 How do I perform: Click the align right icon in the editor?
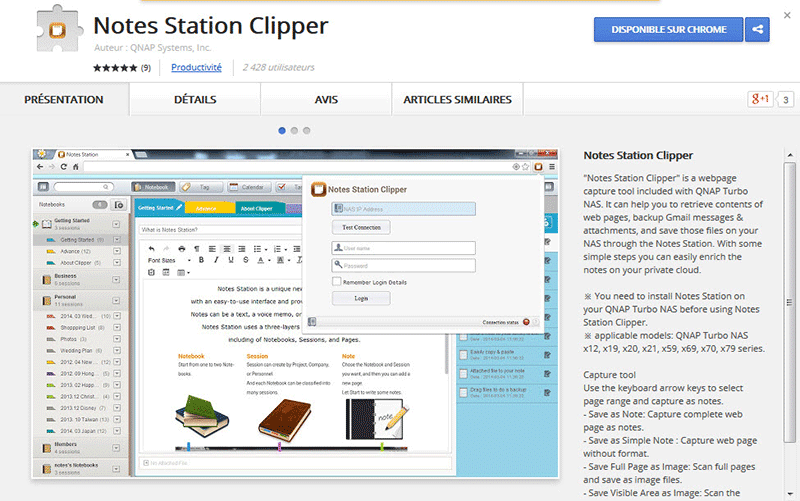pyautogui.click(x=242, y=249)
